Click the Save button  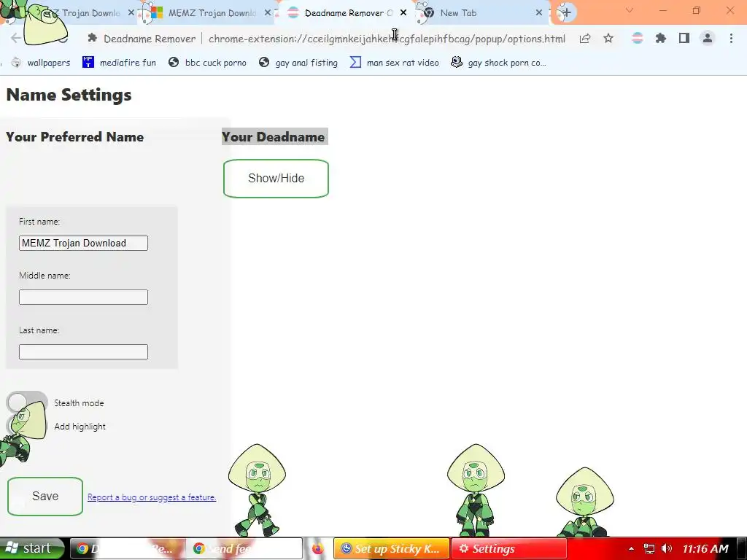(x=45, y=496)
